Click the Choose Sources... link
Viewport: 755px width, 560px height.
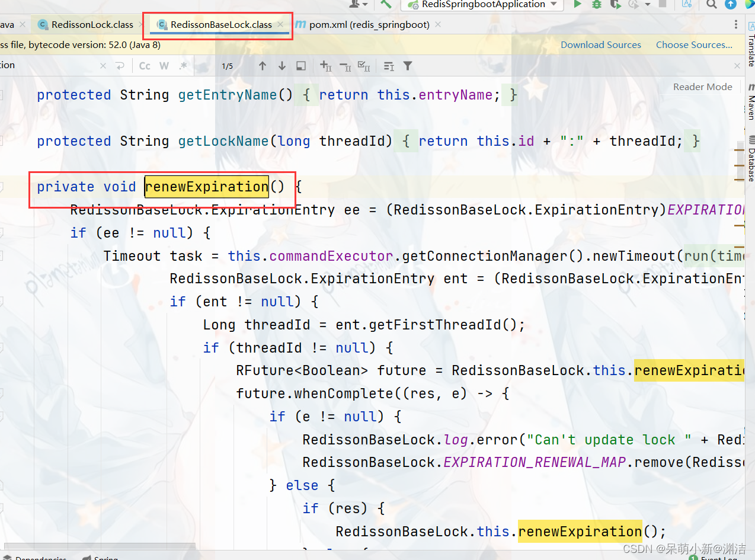(694, 45)
